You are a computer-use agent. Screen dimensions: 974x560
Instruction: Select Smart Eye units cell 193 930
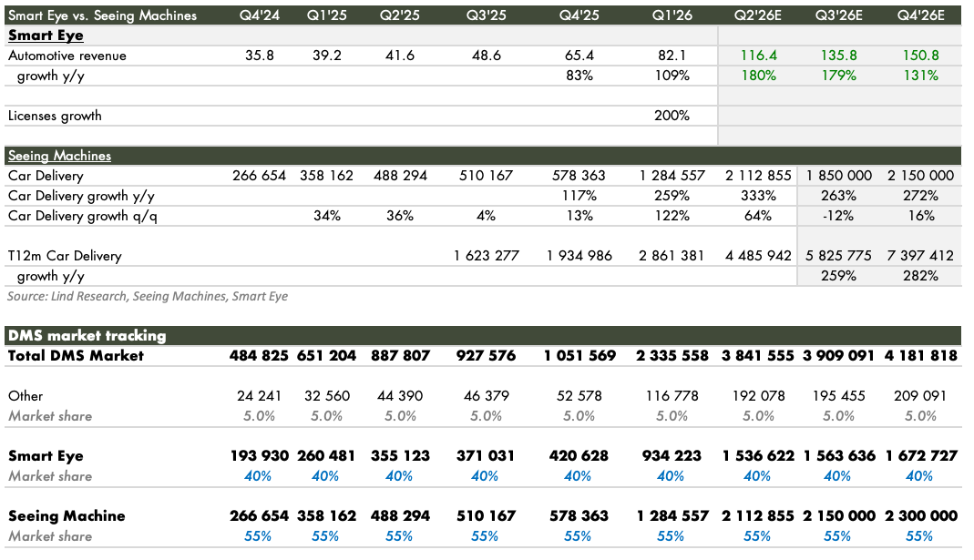pyautogui.click(x=259, y=455)
